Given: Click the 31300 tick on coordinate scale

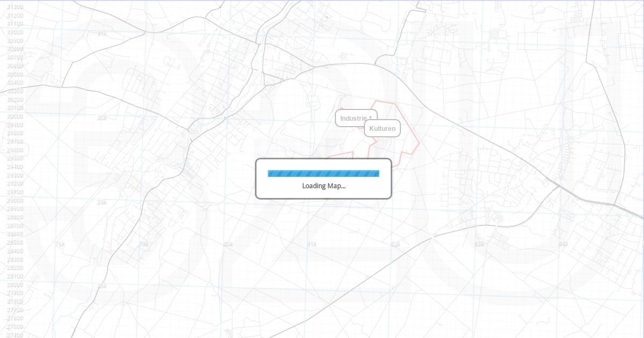Looking at the screenshot, I should coord(14,6).
